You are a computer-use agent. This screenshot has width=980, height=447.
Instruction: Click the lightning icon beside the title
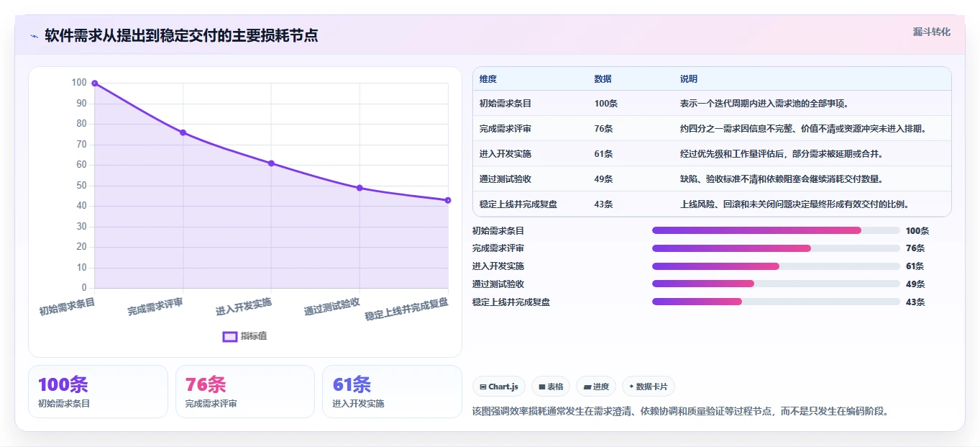tap(35, 35)
